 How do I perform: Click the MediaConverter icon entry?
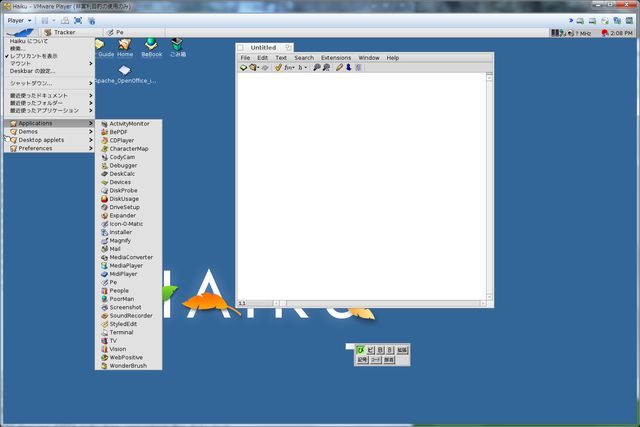click(129, 257)
